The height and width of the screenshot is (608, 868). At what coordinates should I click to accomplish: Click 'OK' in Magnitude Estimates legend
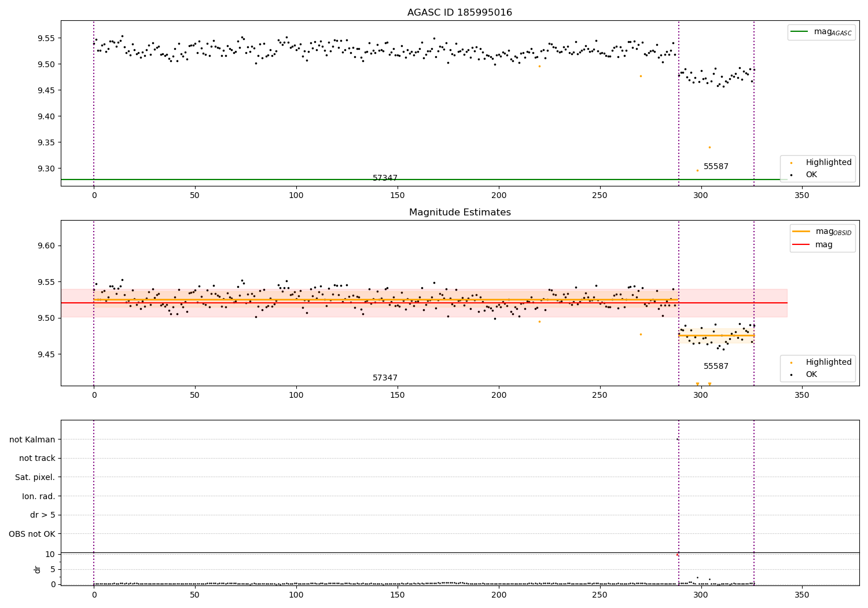click(804, 374)
